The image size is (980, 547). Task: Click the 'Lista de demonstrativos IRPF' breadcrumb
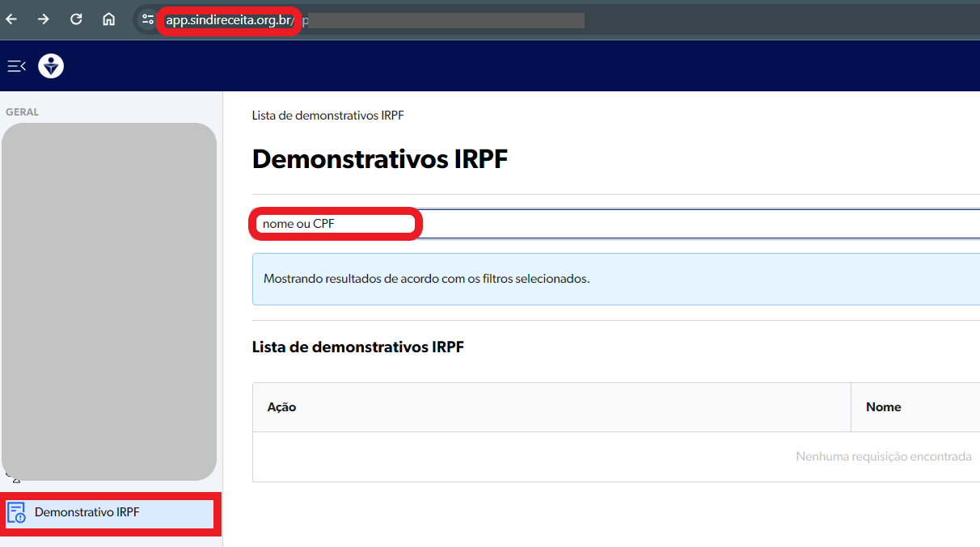tap(327, 116)
